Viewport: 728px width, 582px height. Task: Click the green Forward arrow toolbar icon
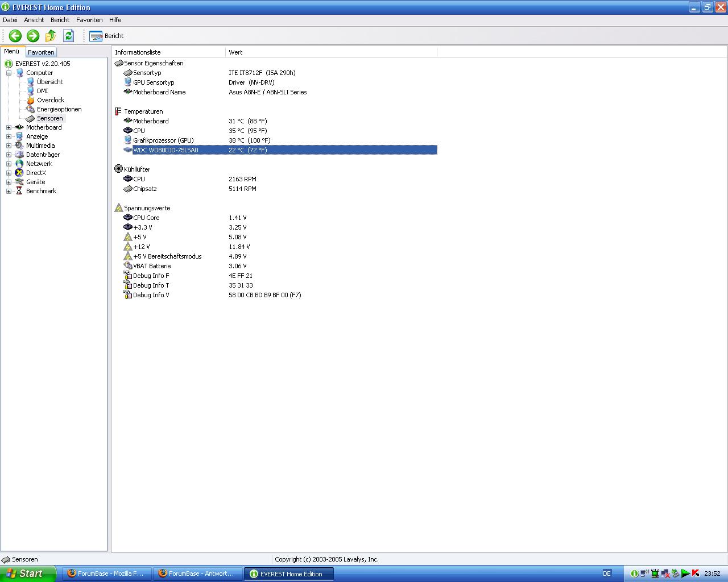[33, 36]
